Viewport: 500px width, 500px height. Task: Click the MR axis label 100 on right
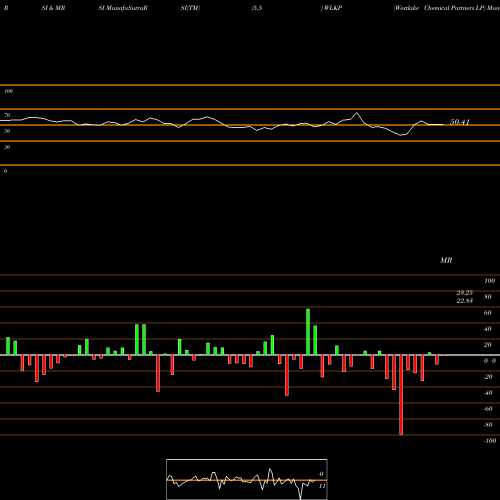click(x=489, y=281)
